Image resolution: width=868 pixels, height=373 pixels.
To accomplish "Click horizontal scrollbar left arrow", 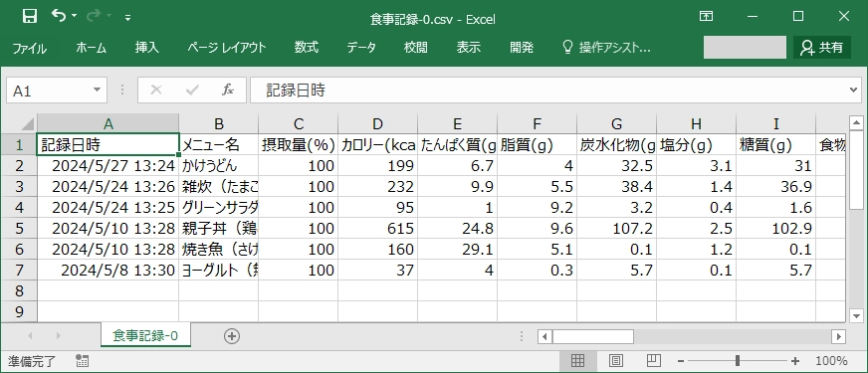I will 544,336.
